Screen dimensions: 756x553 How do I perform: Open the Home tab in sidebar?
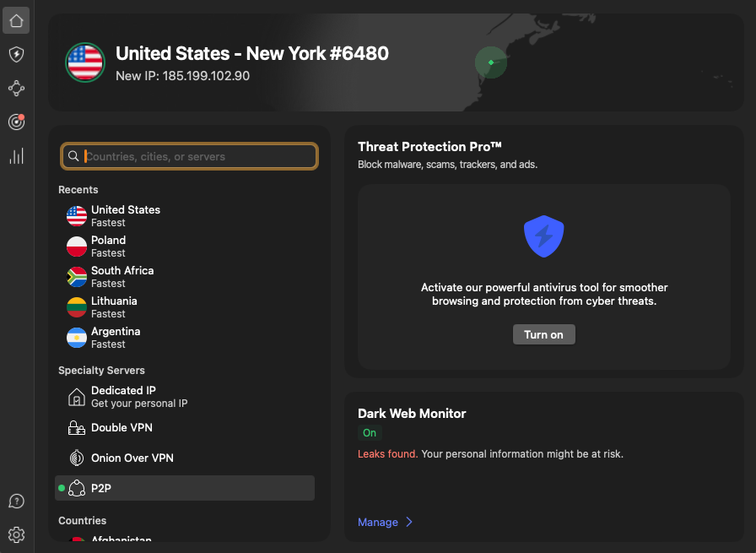coord(16,20)
